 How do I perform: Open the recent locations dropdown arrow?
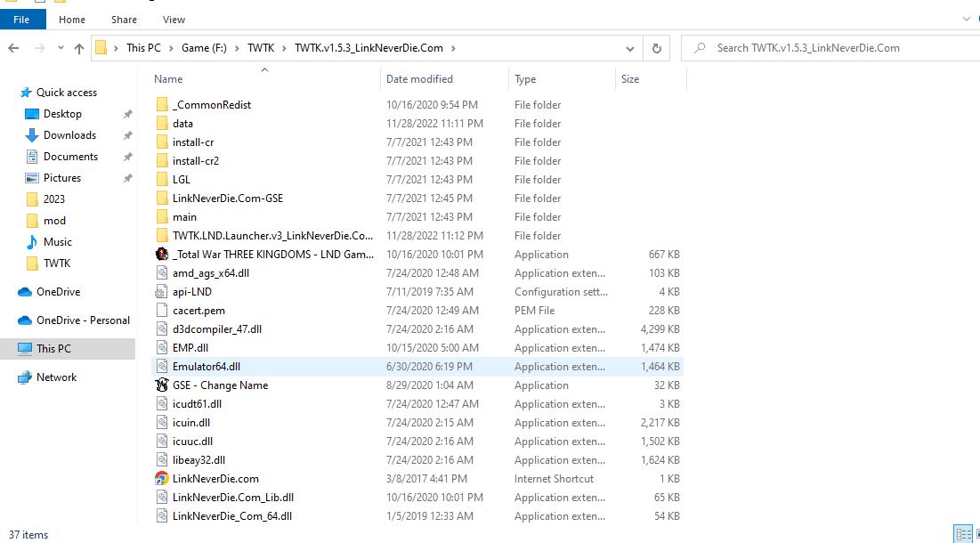point(60,49)
